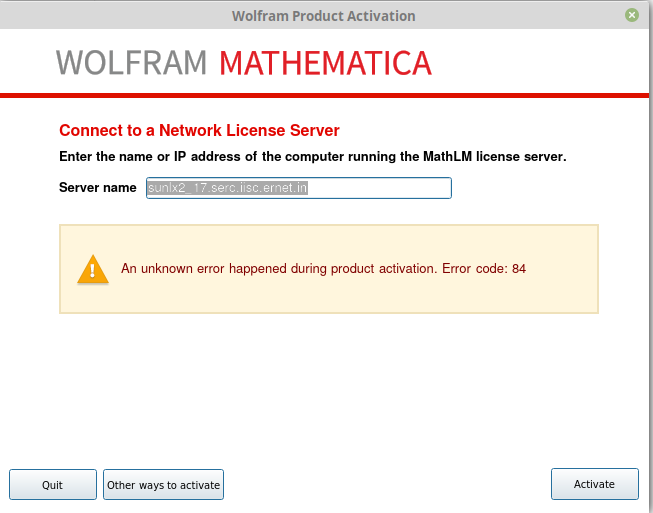Click the Activate button
The width and height of the screenshot is (653, 513).
594,484
